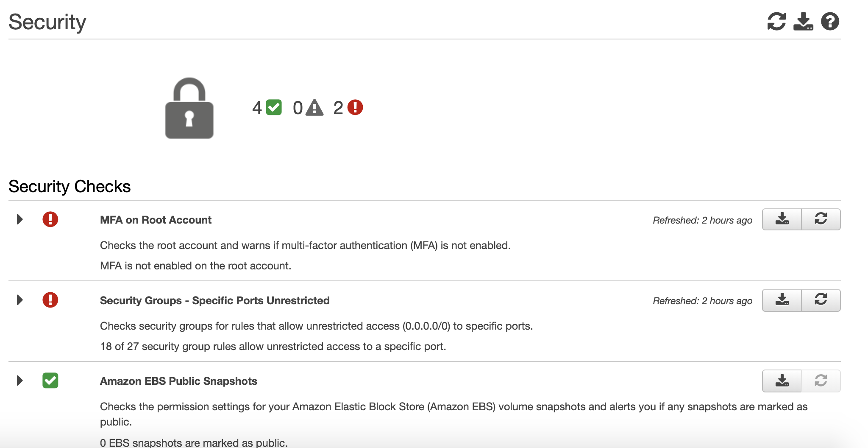Click the red alert icon beside MFA check
Viewport: 868px width, 448px height.
(x=50, y=219)
